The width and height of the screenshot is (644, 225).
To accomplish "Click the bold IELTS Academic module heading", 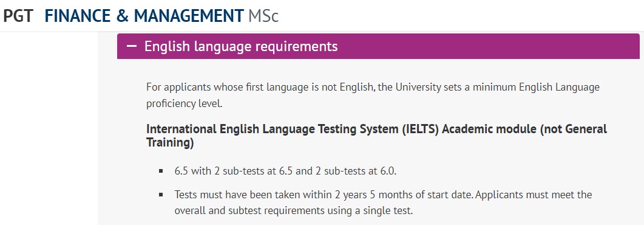I will [x=376, y=136].
